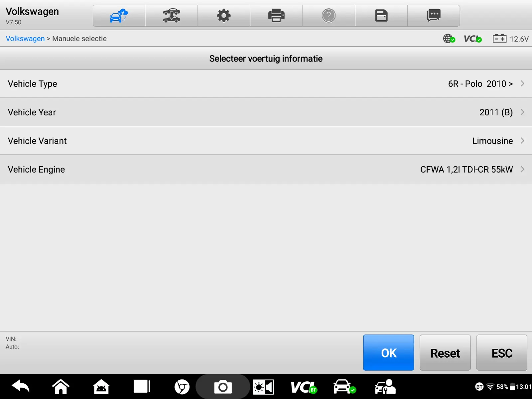Expand Vehicle Engine selection chevron

point(522,169)
